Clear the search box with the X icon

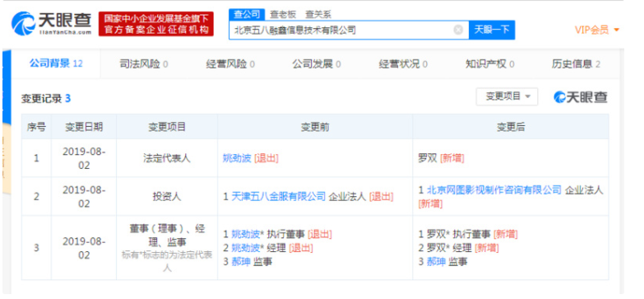click(458, 30)
